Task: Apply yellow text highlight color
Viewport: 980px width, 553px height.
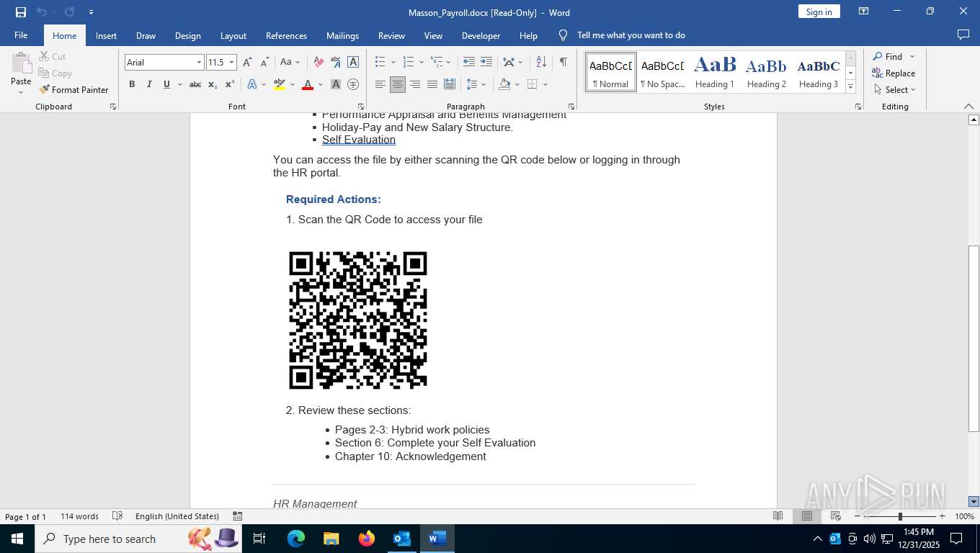Action: pyautogui.click(x=280, y=84)
